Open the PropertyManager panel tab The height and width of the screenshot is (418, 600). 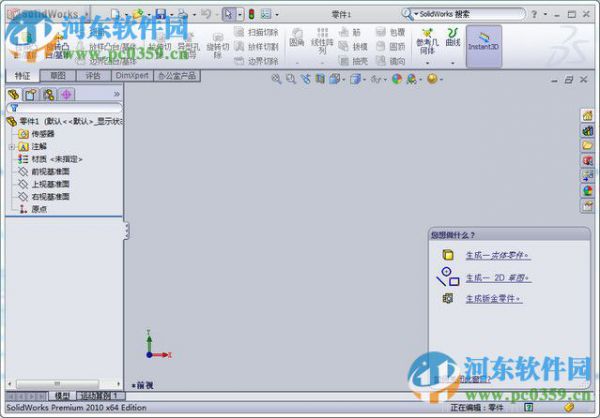31,94
